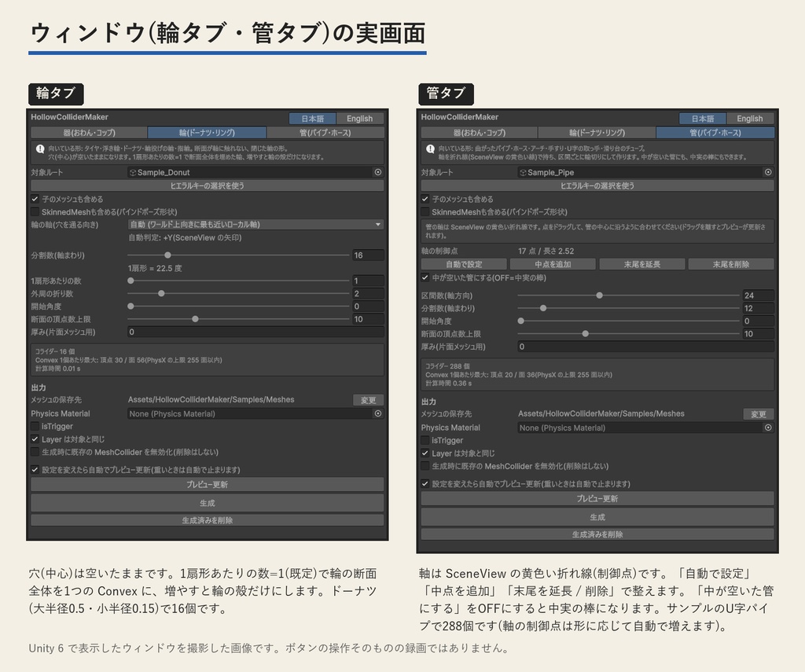Open Physics Material picker in 管タブ window
Image resolution: width=805 pixels, height=672 pixels.
tap(768, 428)
